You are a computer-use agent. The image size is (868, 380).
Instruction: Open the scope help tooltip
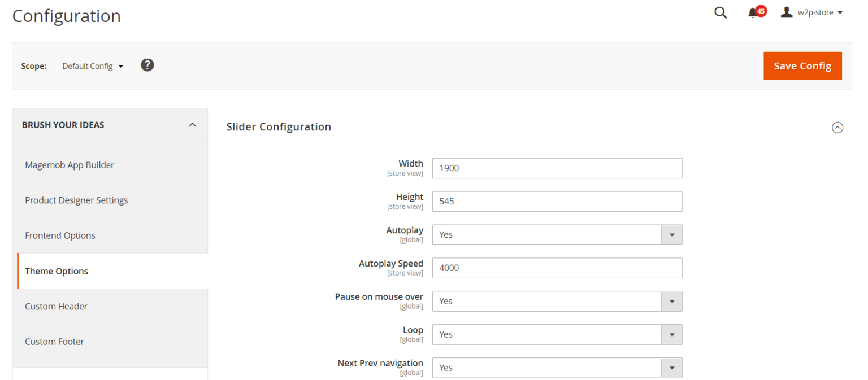[x=147, y=65]
